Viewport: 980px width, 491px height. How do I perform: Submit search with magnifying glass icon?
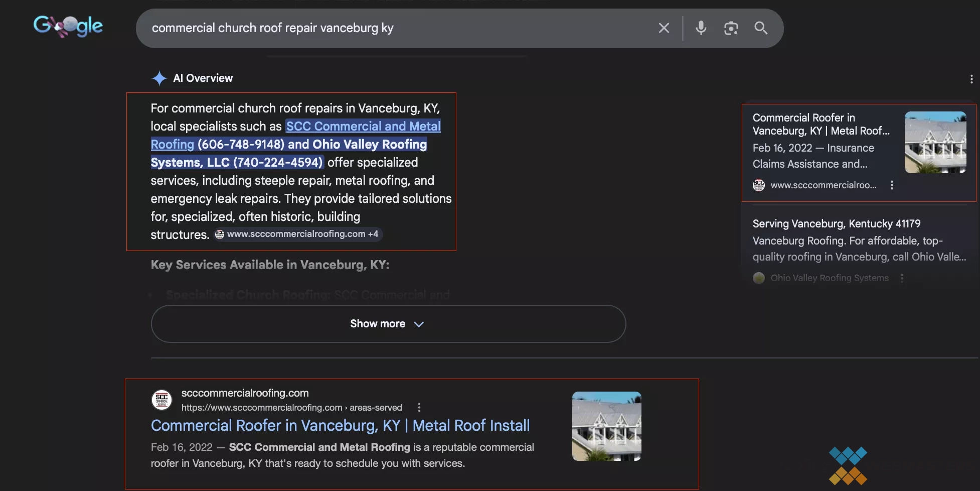point(761,28)
